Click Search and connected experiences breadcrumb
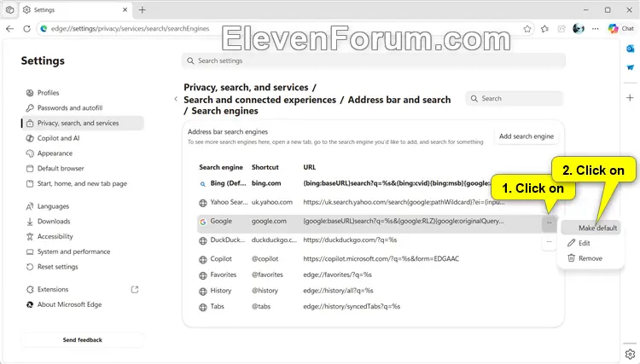 259,100
